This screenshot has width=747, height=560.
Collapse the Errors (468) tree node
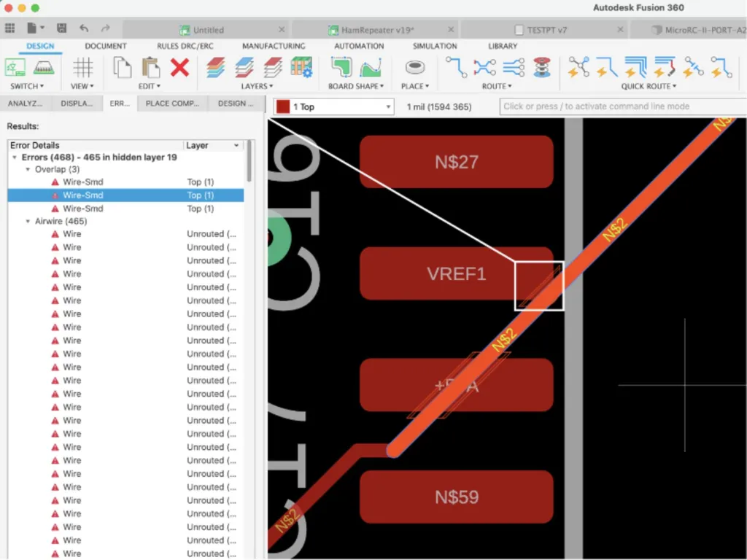(x=15, y=157)
